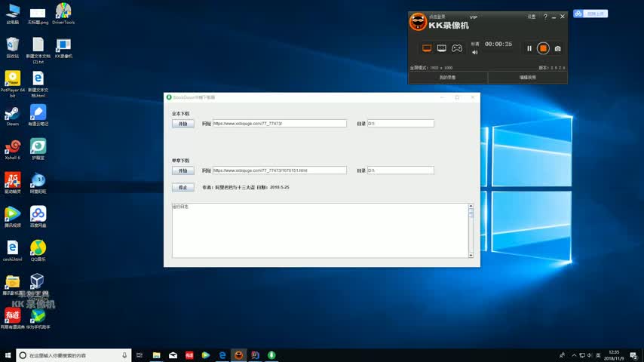Click Start button under full-book download
The height and width of the screenshot is (362, 644).
[182, 124]
